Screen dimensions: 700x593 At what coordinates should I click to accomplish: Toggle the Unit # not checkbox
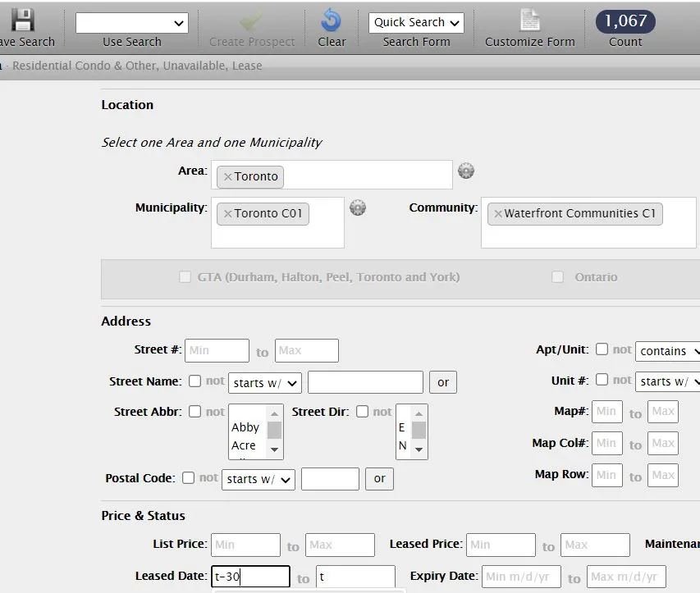tap(602, 380)
